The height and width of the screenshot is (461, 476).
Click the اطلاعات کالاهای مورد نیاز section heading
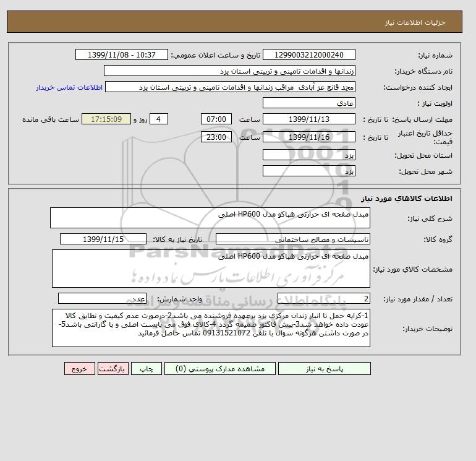point(407,199)
